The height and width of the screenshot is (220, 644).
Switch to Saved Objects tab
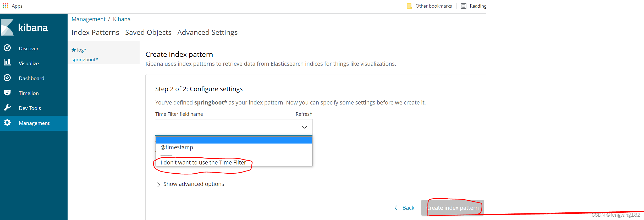(148, 32)
